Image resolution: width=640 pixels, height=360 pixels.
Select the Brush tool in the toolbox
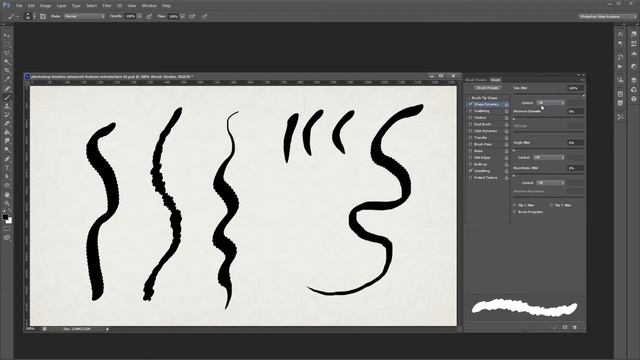(7, 97)
